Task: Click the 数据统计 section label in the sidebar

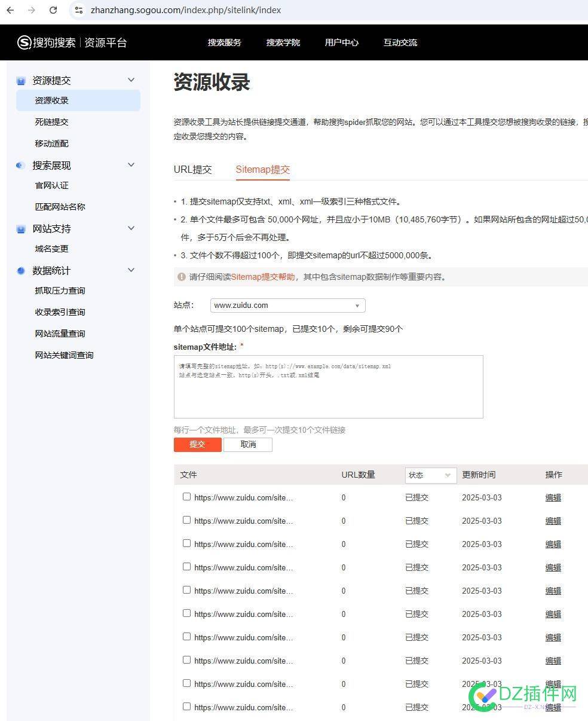Action: tap(51, 270)
